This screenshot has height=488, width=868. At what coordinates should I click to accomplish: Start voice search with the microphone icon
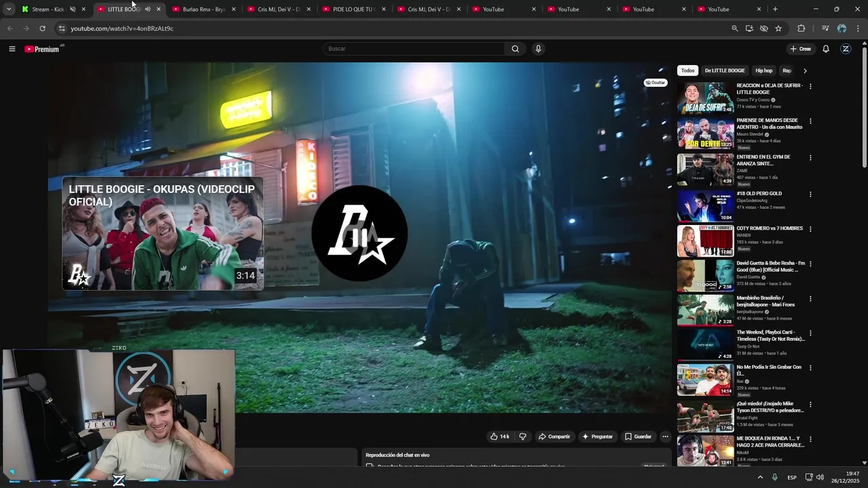point(538,49)
